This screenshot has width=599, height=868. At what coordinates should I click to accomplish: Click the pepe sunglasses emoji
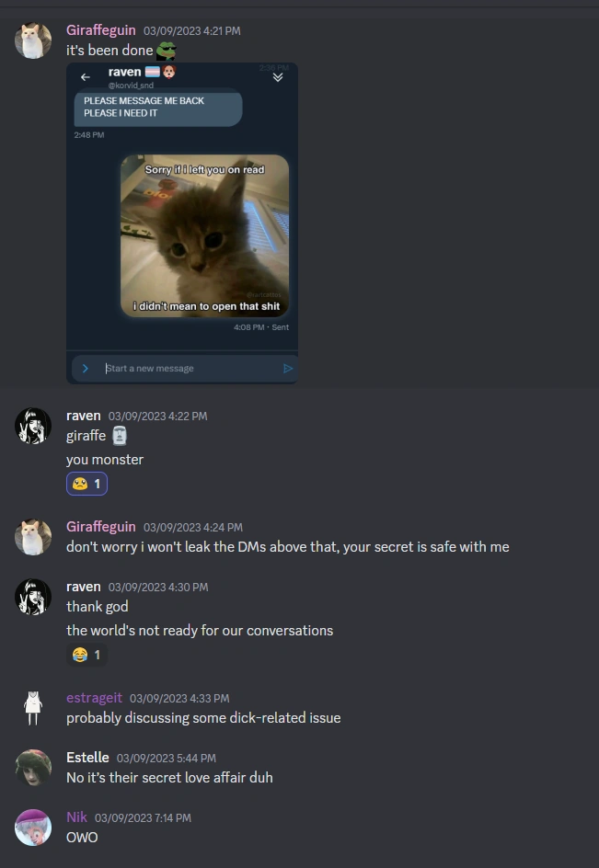click(166, 51)
